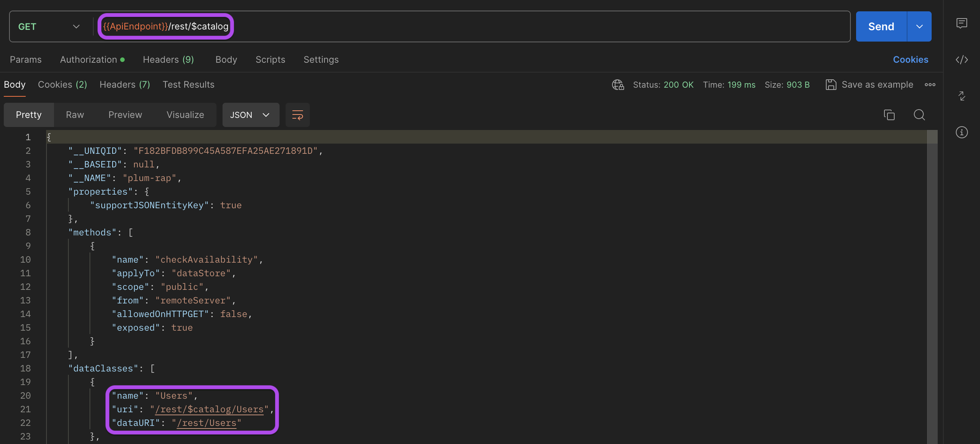Click the response vertical scrollbar

coord(932,287)
